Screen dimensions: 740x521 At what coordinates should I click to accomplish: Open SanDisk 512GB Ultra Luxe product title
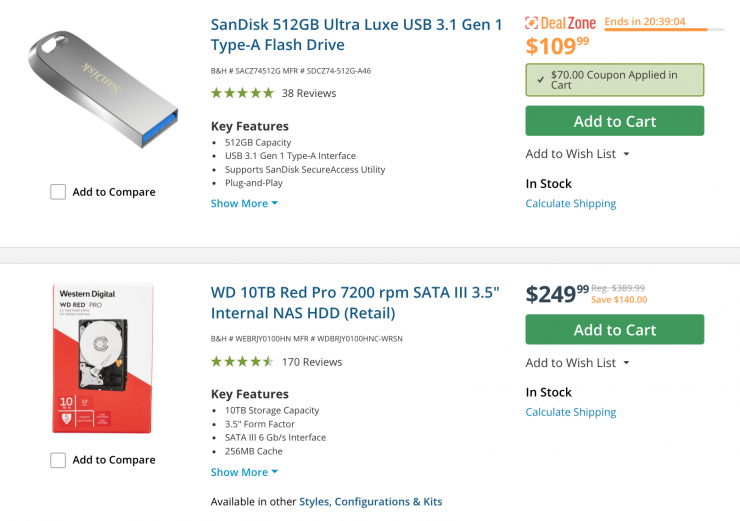[x=356, y=34]
